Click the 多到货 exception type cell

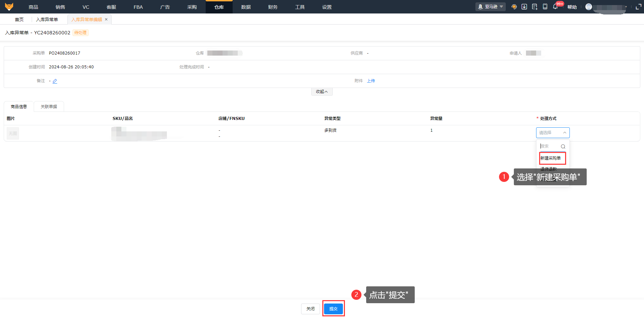pos(330,130)
